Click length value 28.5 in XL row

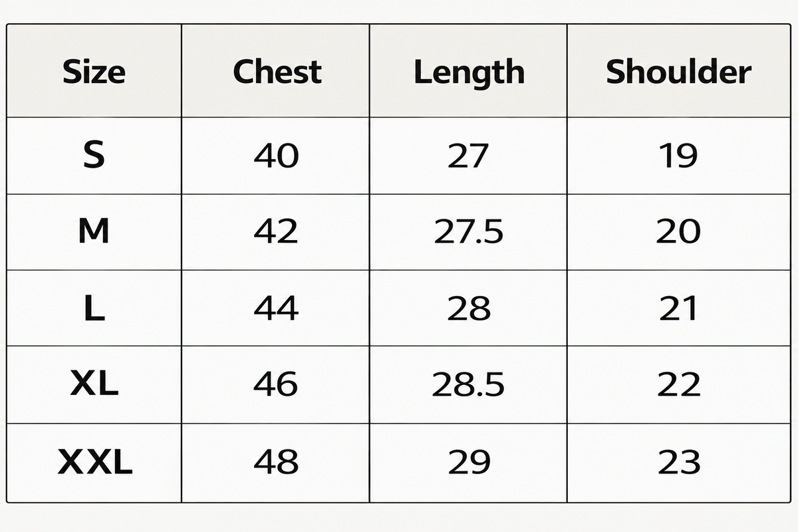coord(469,384)
